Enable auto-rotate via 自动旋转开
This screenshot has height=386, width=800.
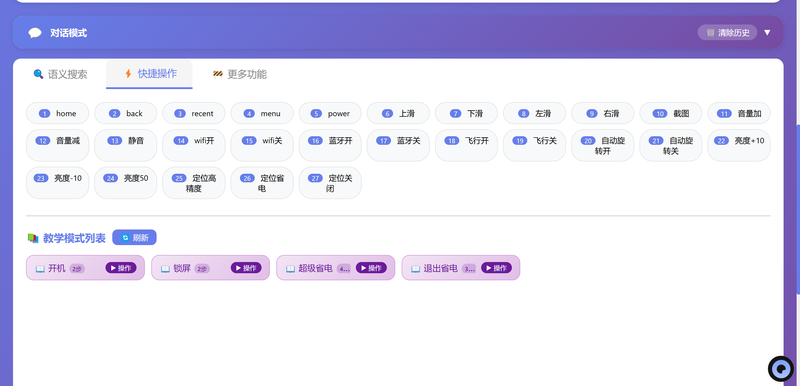[x=603, y=145]
